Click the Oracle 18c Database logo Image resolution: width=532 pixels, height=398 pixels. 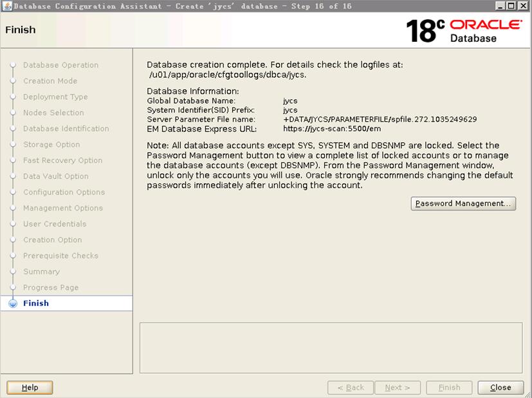tap(464, 30)
